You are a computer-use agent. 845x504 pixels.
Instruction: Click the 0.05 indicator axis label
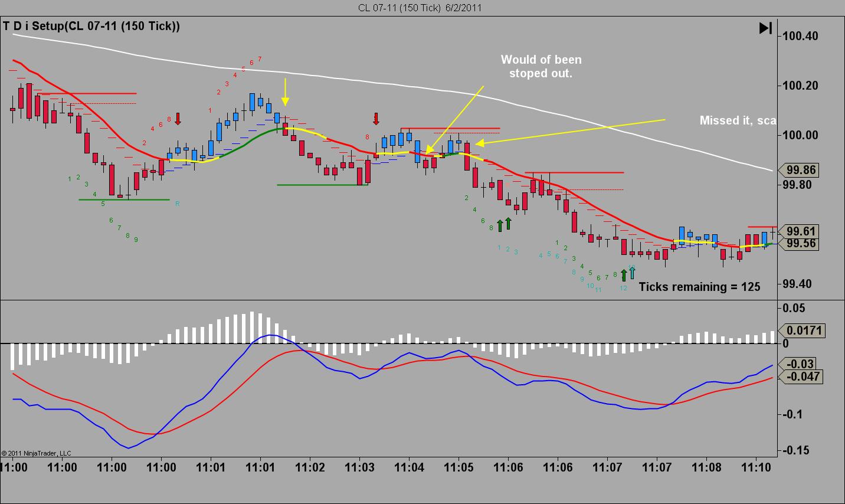[794, 308]
